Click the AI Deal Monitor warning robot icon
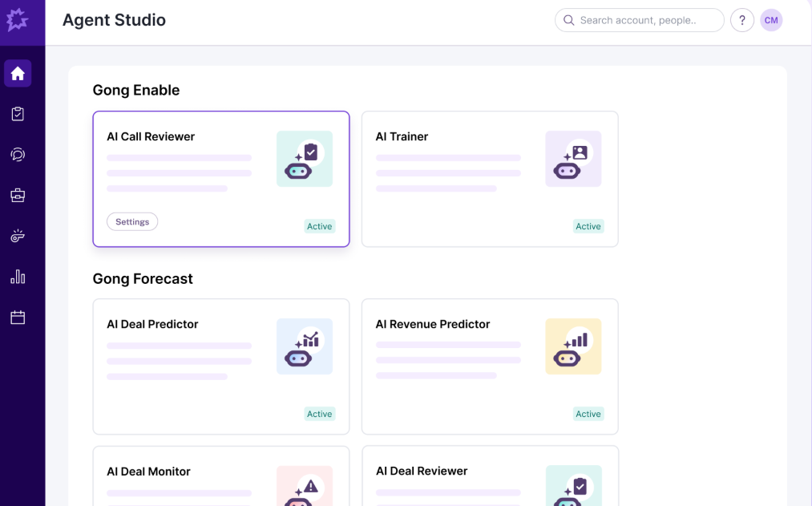Viewport: 812px width, 506px height. tap(305, 486)
